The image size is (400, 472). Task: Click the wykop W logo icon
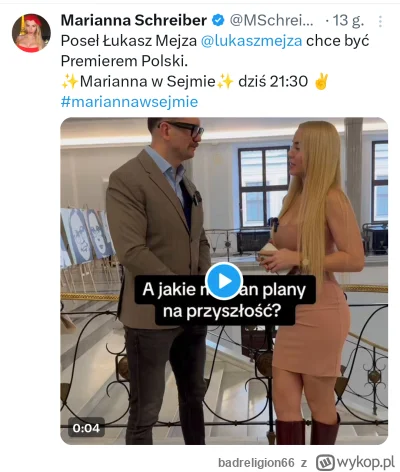pyautogui.click(x=325, y=463)
